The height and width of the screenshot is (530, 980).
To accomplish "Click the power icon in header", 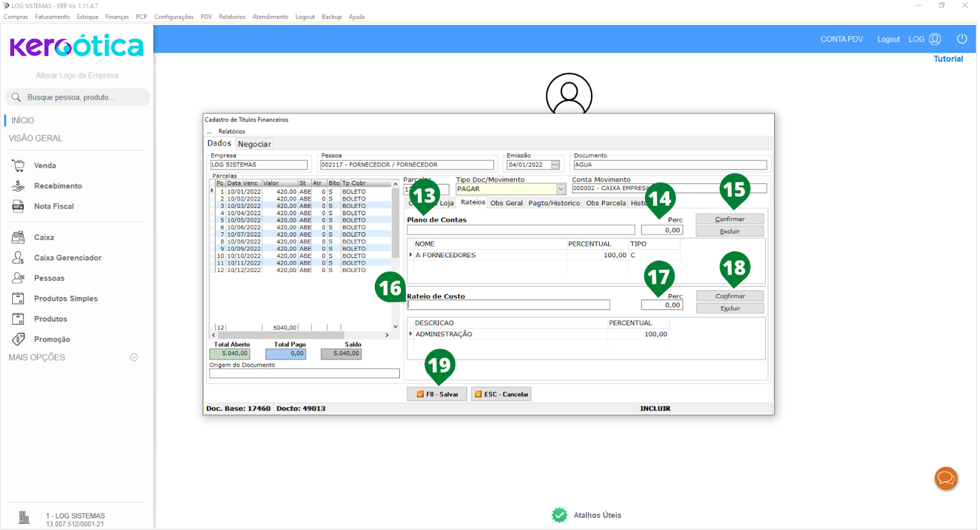I will pos(962,39).
